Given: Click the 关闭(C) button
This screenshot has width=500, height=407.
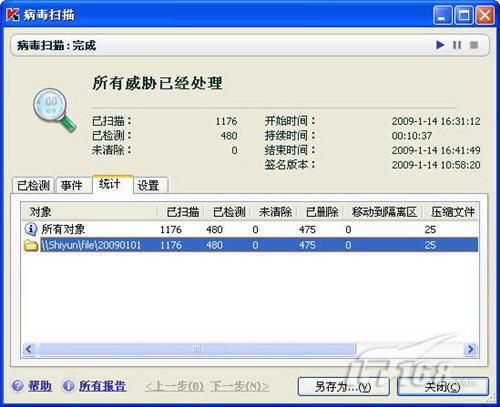Looking at the screenshot, I should click(x=443, y=387).
